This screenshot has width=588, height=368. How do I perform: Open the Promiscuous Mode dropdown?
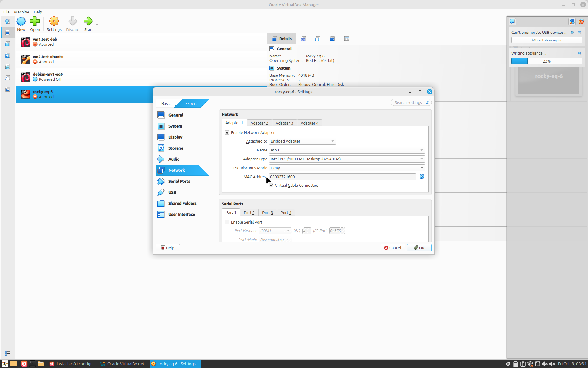347,168
